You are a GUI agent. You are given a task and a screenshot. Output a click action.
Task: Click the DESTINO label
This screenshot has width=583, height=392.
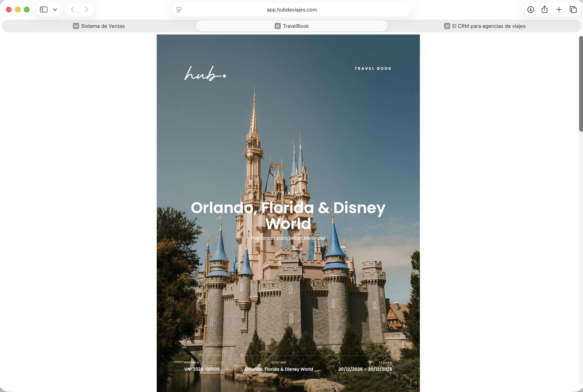pos(279,363)
